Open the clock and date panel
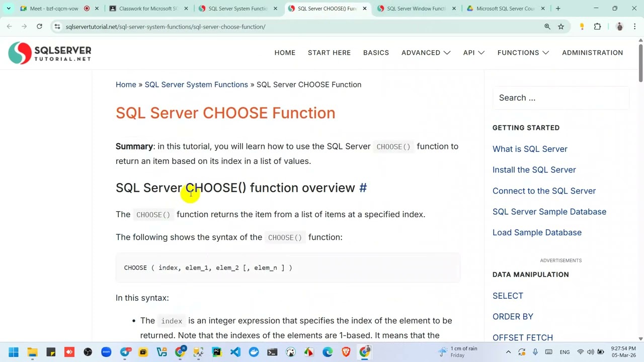This screenshot has width=644, height=362. (x=623, y=351)
